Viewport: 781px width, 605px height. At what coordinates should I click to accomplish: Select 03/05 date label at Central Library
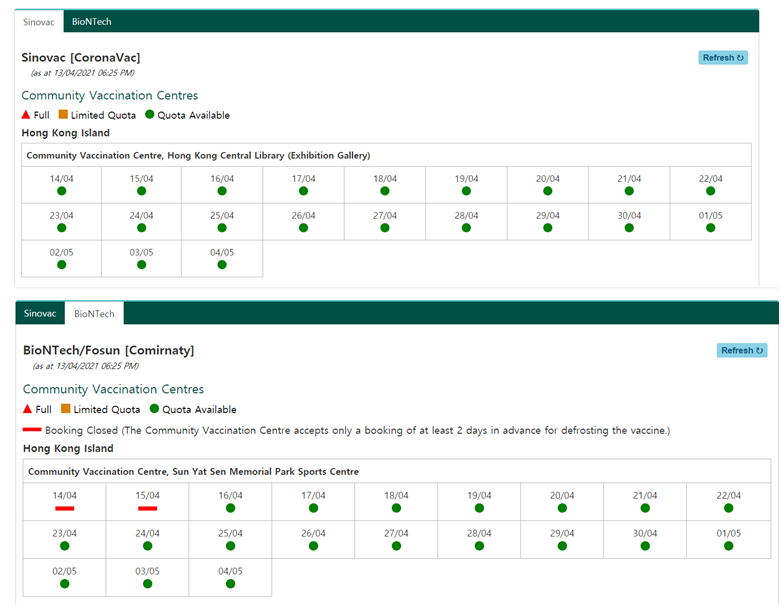point(141,252)
